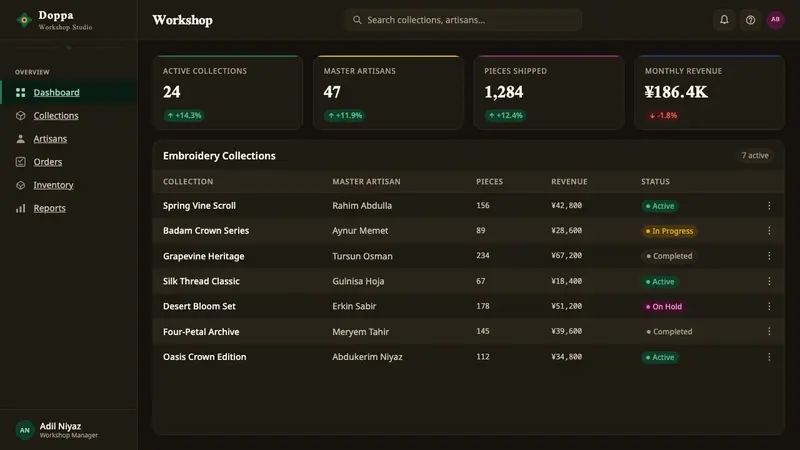
Task: Select the Four-Petal Archive collection name
Action: [201, 332]
